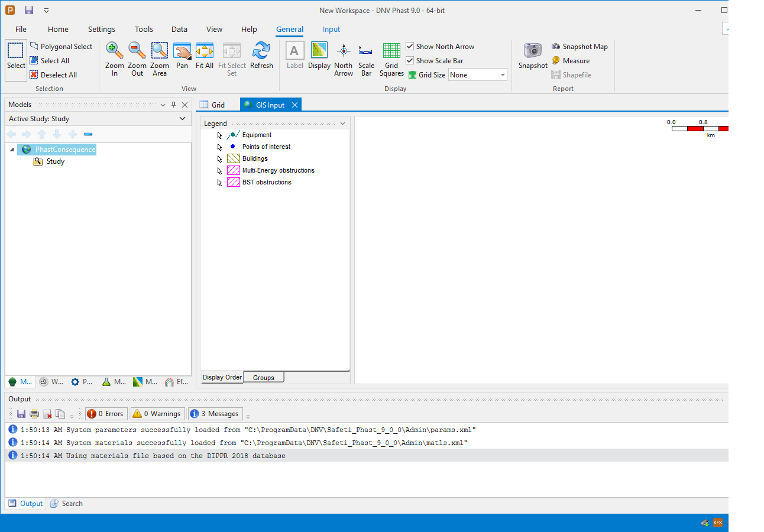This screenshot has width=764, height=532.
Task: Close the Models panel
Action: coord(184,105)
